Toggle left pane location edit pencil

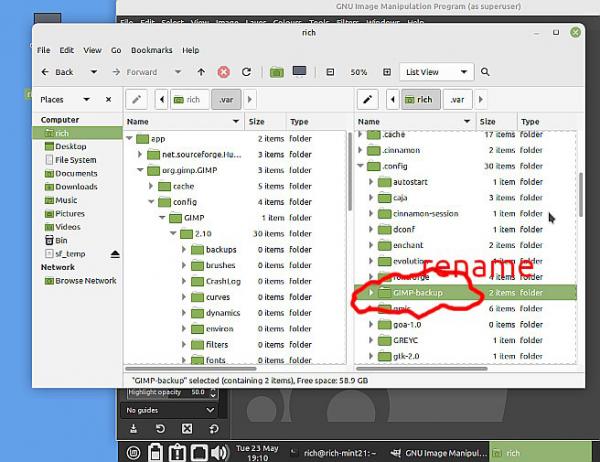[137, 100]
